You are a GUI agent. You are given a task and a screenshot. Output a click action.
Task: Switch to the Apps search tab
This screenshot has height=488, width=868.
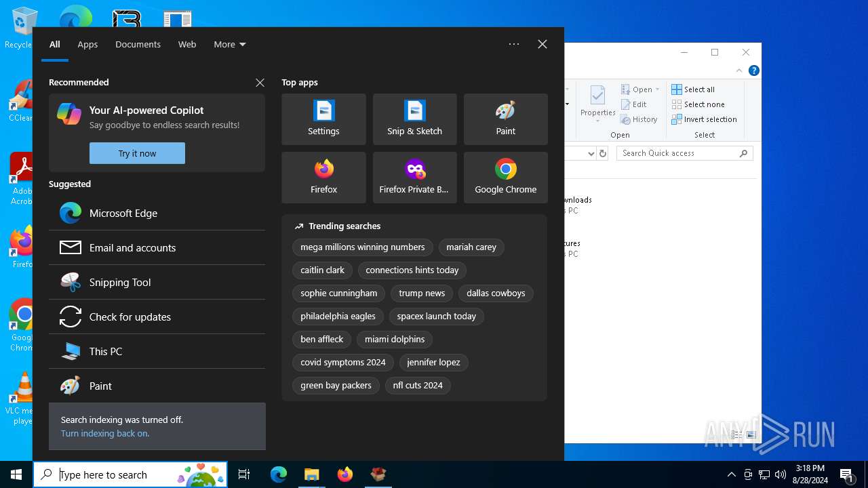pyautogui.click(x=87, y=44)
